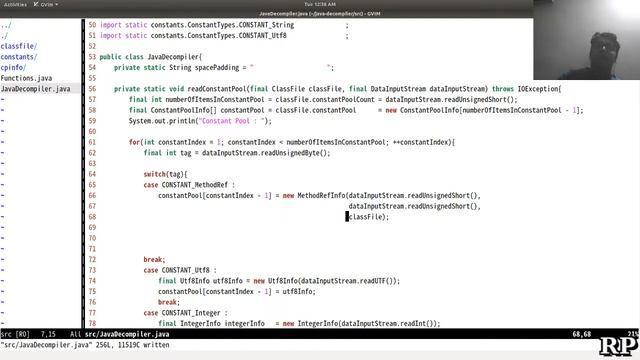
Task: Open the constants/ folder
Action: pyautogui.click(x=19, y=57)
